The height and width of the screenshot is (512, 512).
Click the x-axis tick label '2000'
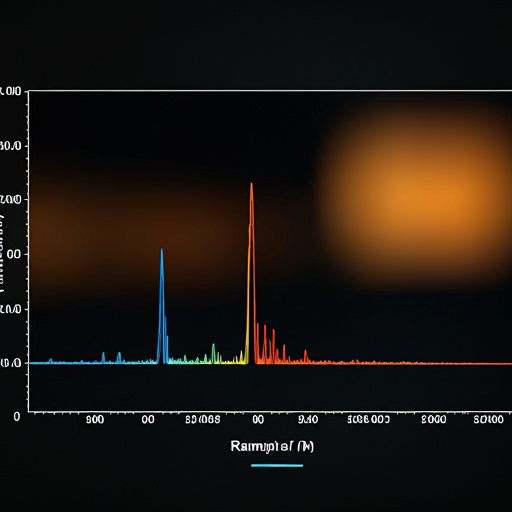coord(433,420)
